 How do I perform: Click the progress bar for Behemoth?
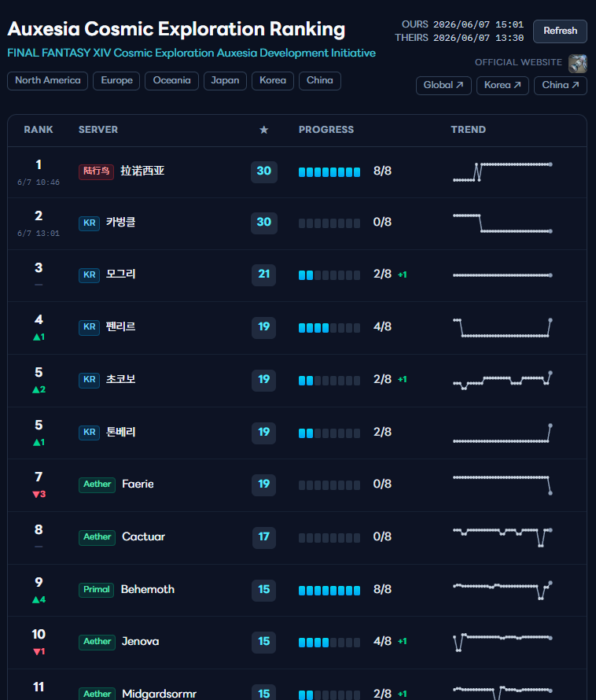click(329, 591)
